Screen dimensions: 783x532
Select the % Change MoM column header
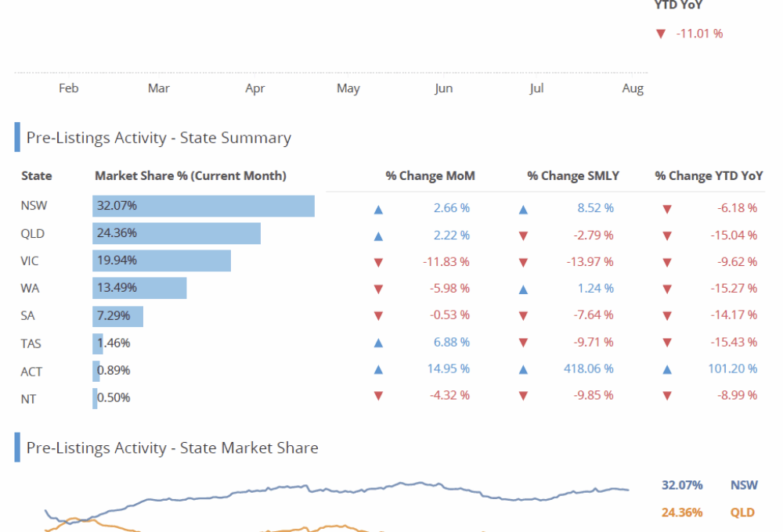pos(430,176)
